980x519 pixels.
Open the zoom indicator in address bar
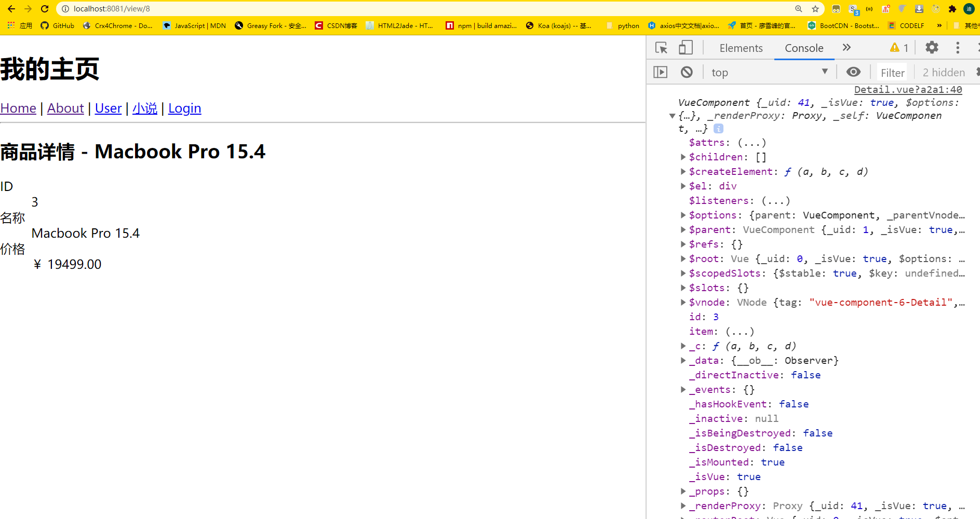coord(798,9)
